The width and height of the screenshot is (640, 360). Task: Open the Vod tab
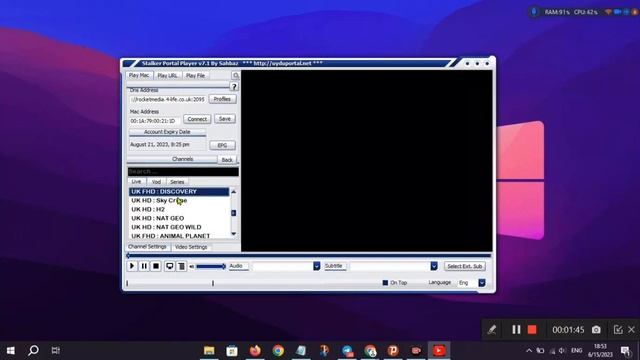(156, 182)
